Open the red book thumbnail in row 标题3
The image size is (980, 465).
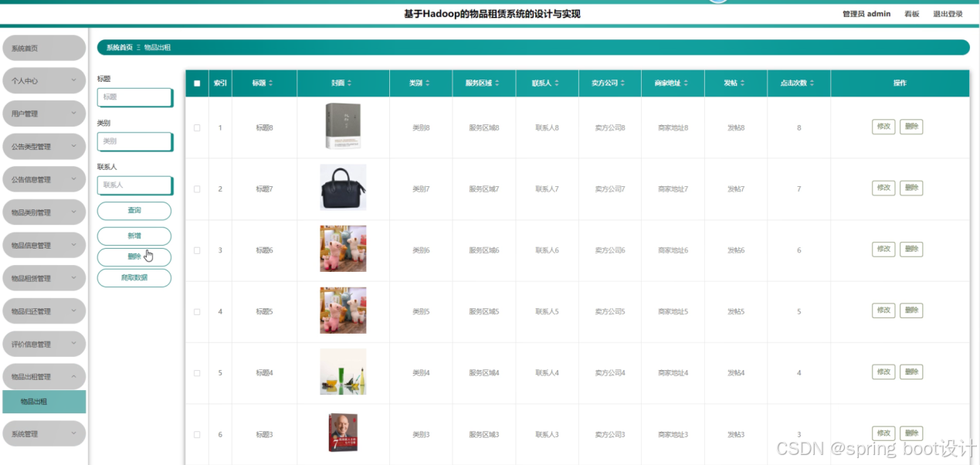click(343, 433)
